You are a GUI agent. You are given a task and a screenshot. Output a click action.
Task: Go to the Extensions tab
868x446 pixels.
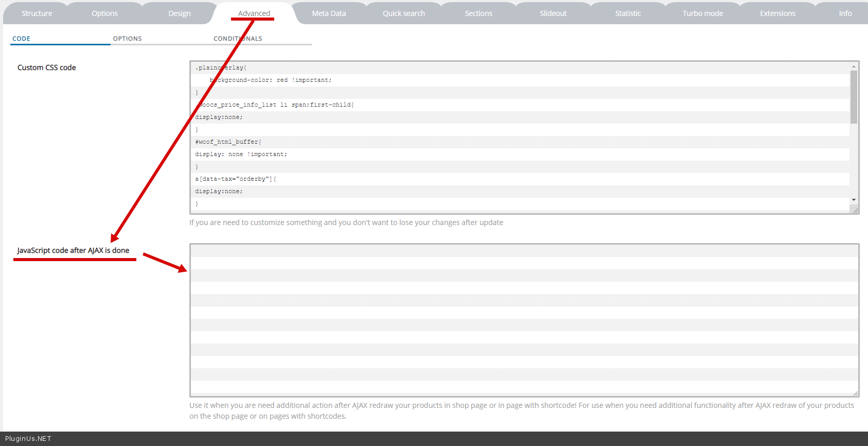tap(777, 13)
